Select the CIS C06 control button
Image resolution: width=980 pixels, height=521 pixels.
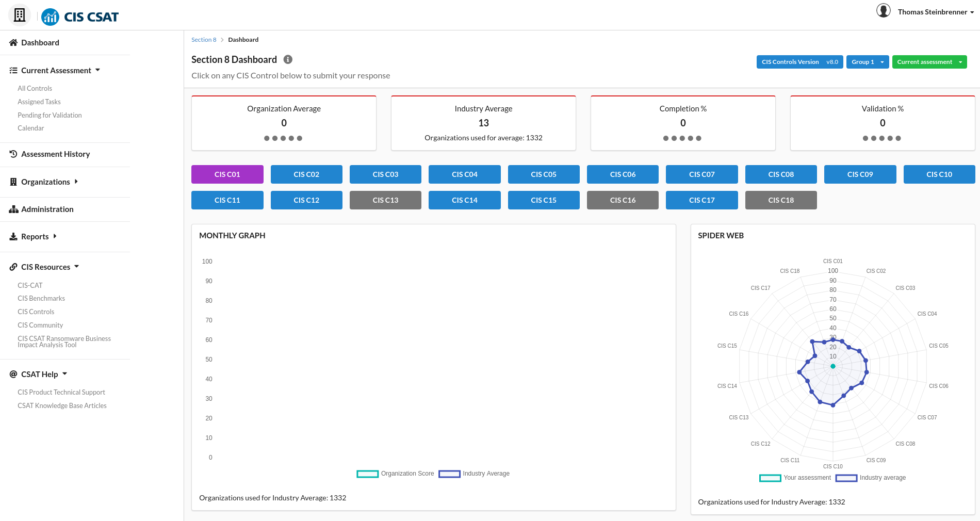623,174
